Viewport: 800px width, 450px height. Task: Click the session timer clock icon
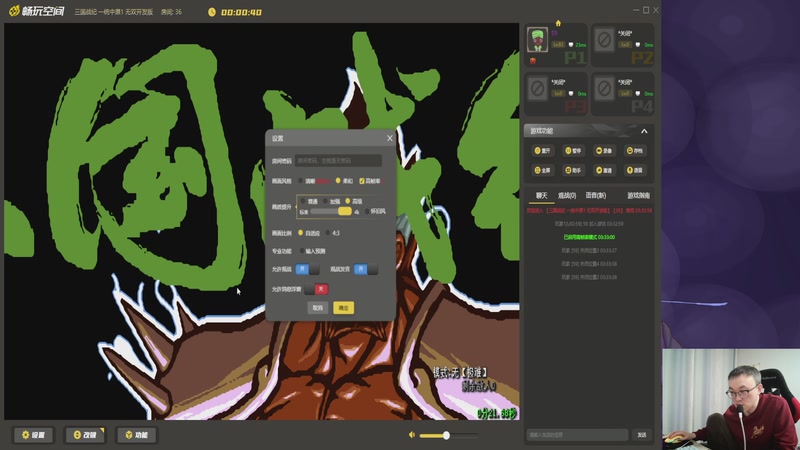pyautogui.click(x=212, y=12)
